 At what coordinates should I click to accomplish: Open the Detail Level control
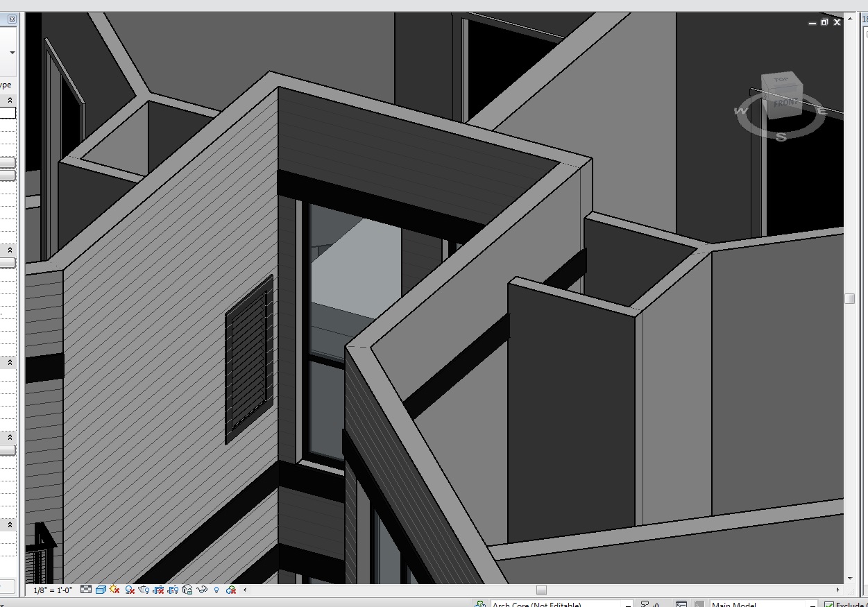86,590
